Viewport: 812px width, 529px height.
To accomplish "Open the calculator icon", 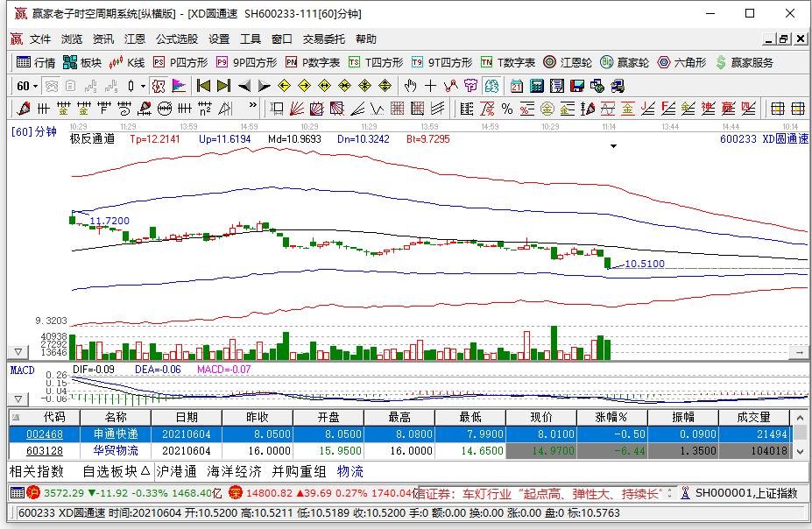I will point(536,86).
